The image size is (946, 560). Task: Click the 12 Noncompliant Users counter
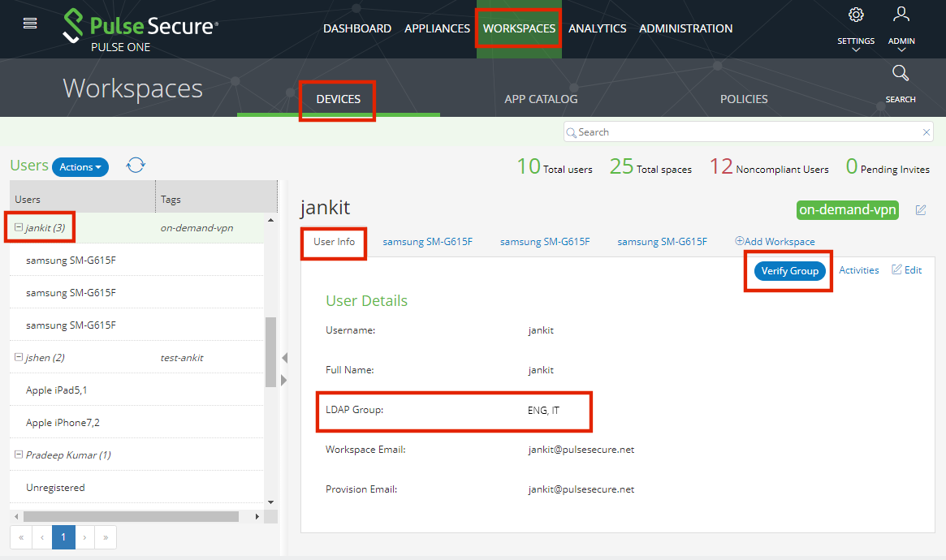769,166
